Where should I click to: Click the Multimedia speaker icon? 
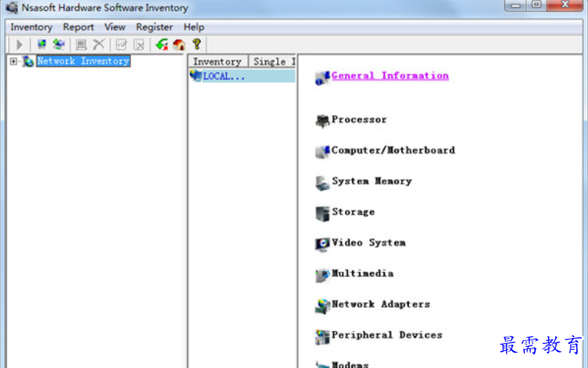click(322, 275)
